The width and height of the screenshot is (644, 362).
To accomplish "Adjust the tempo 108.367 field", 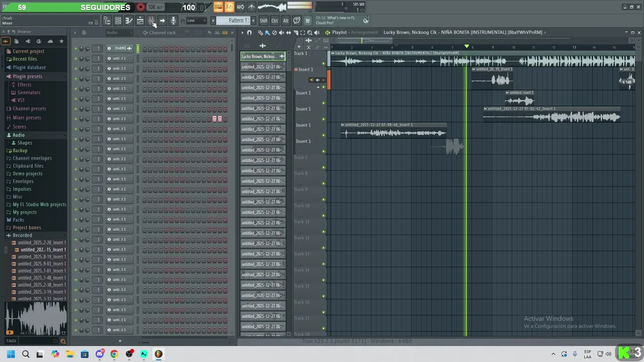I will click(x=155, y=7).
